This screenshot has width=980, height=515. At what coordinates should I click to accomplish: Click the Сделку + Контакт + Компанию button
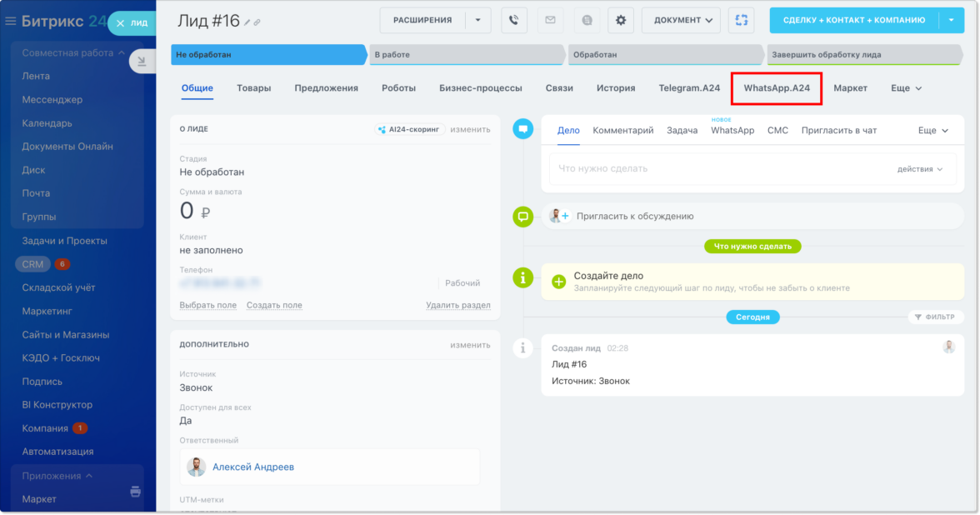click(853, 20)
